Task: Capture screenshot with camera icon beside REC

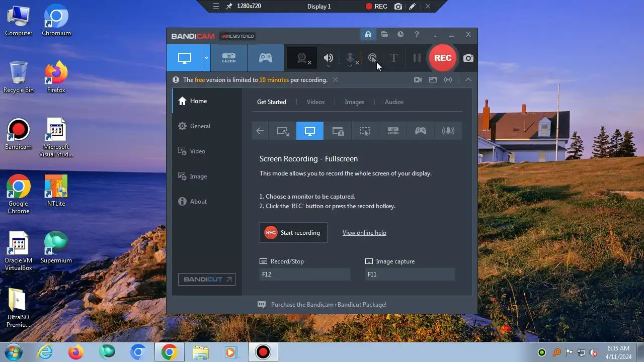Action: tap(468, 58)
